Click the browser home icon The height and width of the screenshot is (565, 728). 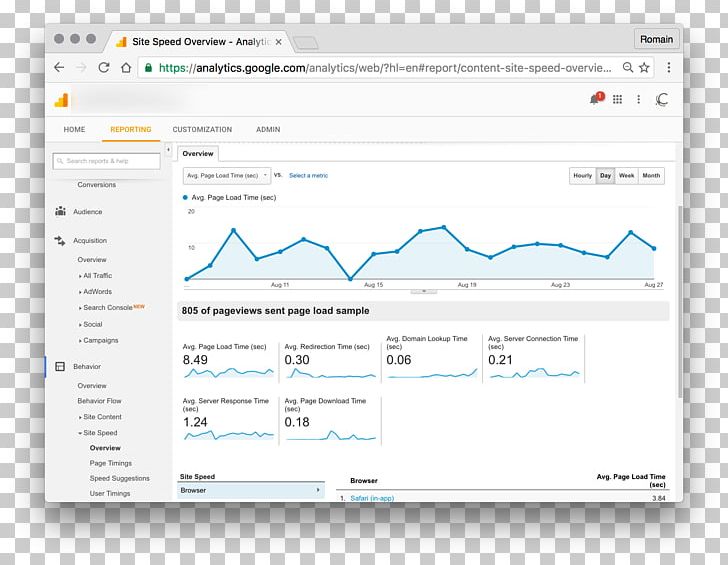click(x=126, y=68)
